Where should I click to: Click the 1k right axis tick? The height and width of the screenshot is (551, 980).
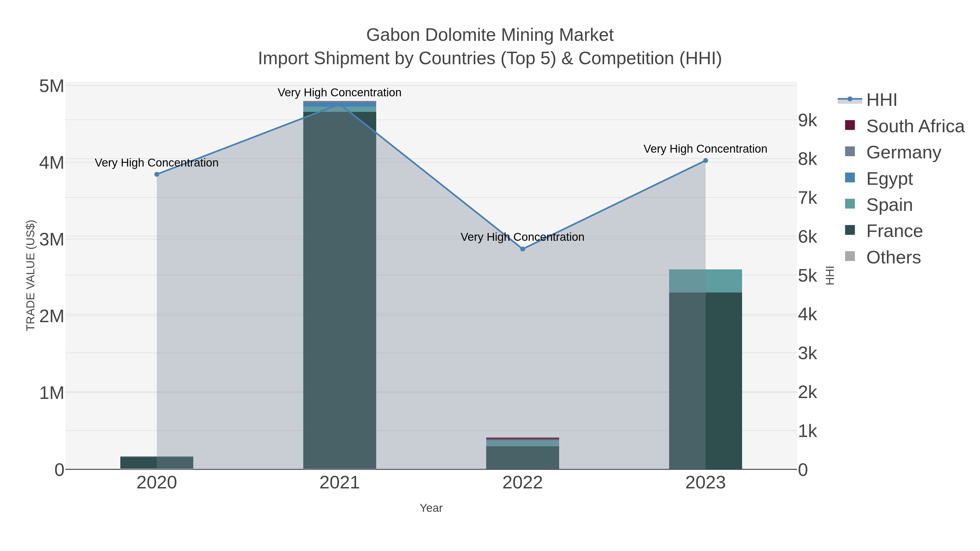pos(808,431)
